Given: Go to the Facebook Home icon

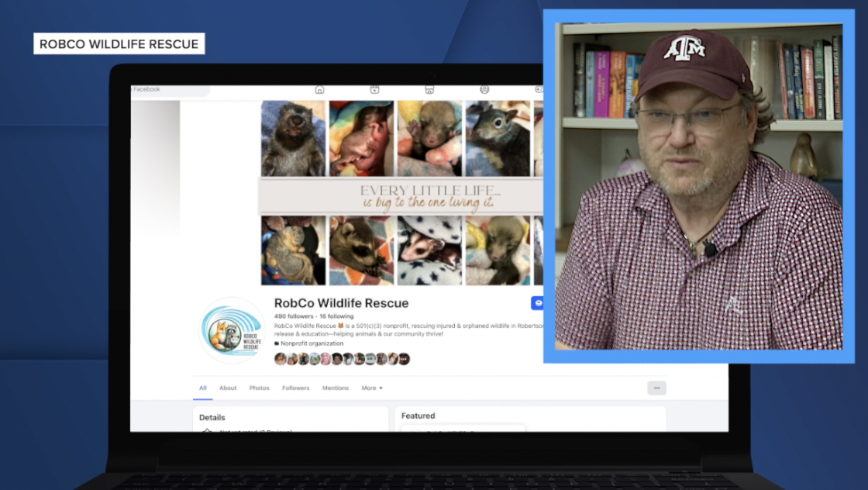Looking at the screenshot, I should pos(319,90).
